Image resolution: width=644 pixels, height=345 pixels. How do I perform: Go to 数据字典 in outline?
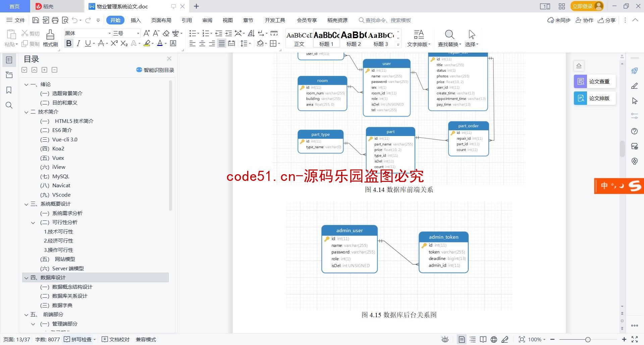[62, 305]
